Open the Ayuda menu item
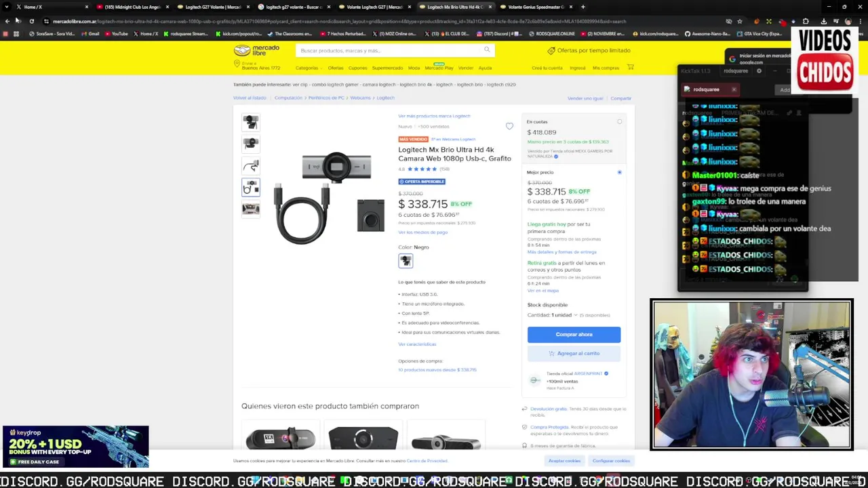This screenshot has height=488, width=868. 485,68
